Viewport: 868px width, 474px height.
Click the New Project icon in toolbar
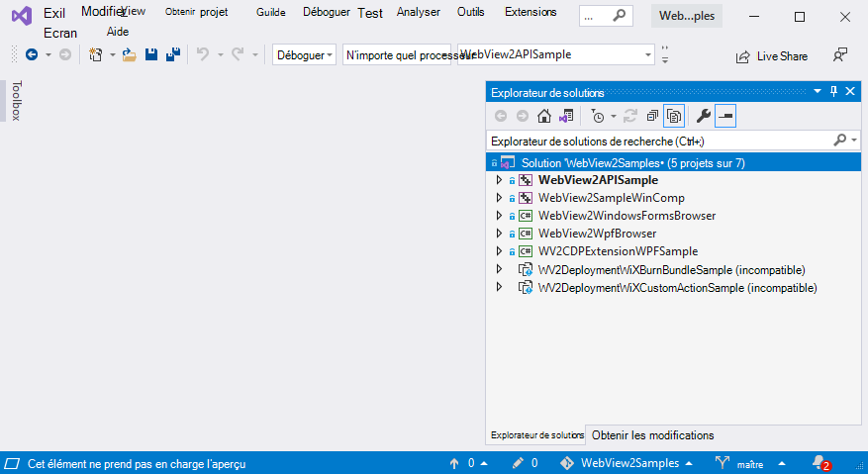(x=96, y=54)
